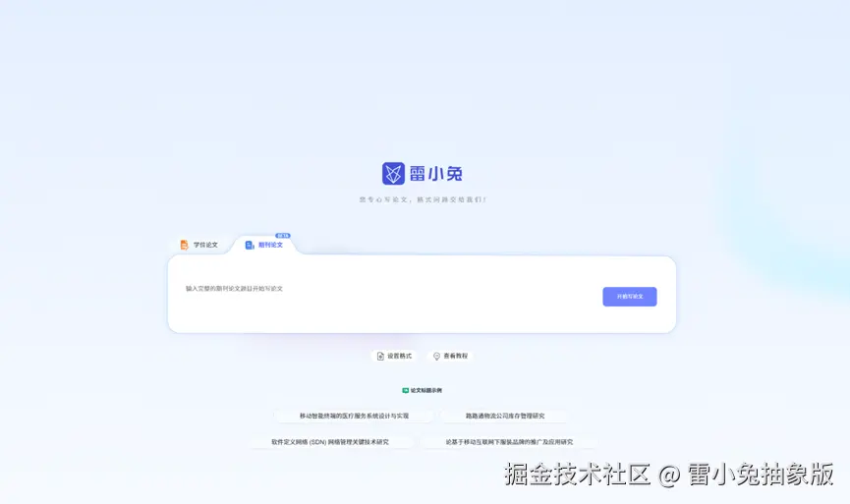Choose example 软件定义网络 (SDN) 网络管理关键技术研究
850x504 pixels.
coord(330,442)
